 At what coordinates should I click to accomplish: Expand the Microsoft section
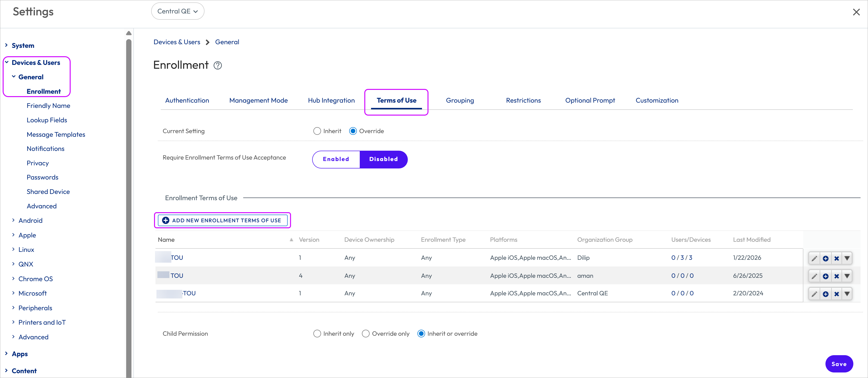point(13,293)
